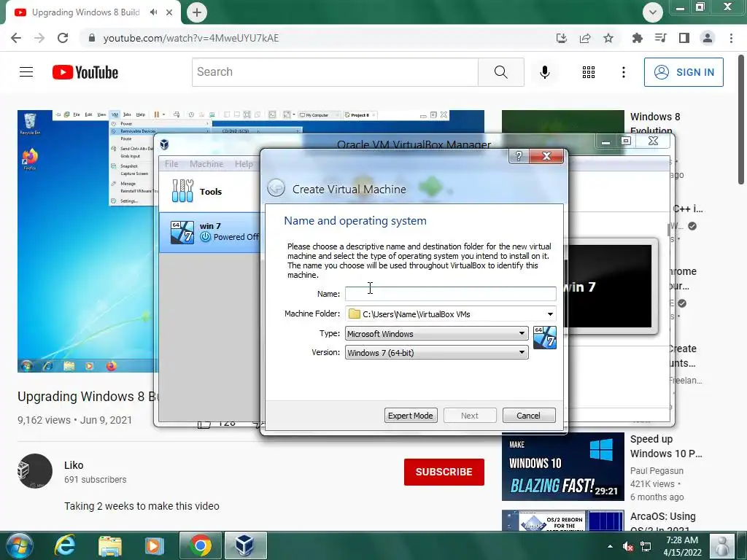747x560 pixels.
Task: Show hidden system tray icons arrow
Action: 611,546
